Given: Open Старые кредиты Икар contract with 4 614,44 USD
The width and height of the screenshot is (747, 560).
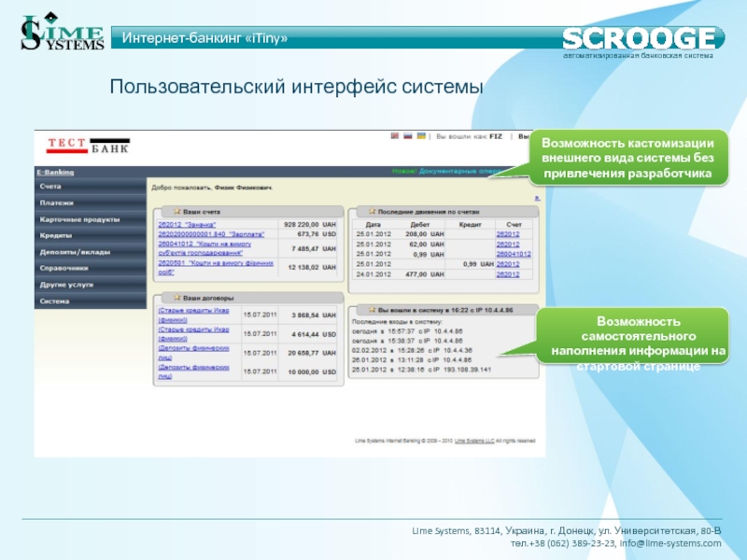Looking at the screenshot, I should pyautogui.click(x=193, y=334).
